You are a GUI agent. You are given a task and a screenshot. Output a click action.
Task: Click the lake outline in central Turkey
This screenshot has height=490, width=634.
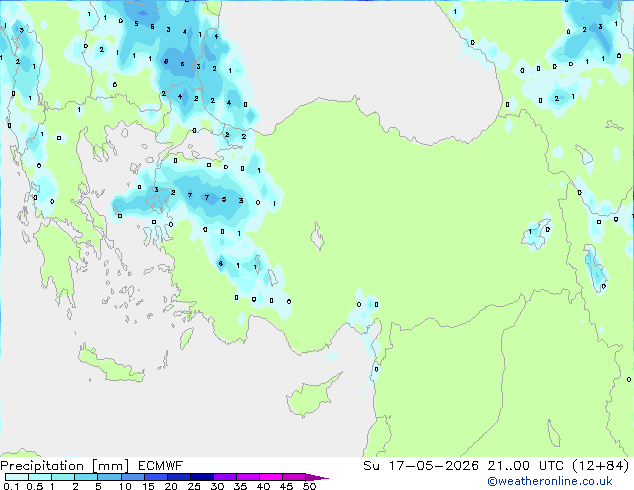click(x=317, y=237)
